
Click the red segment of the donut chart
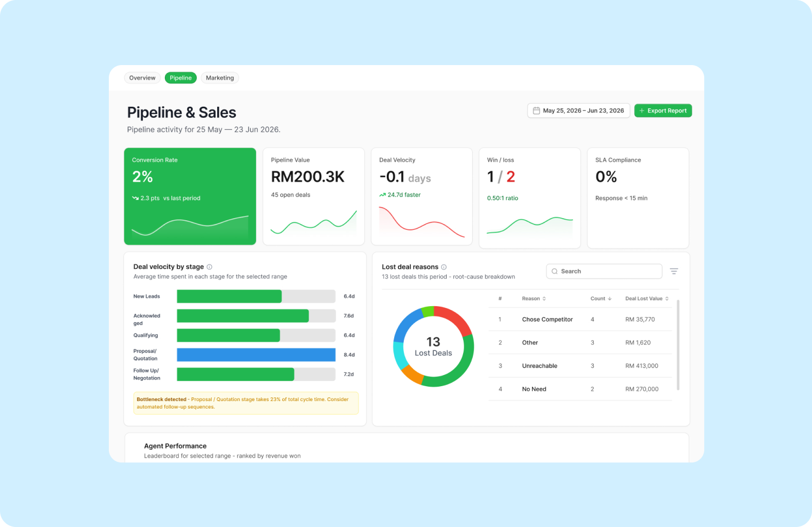tap(453, 319)
